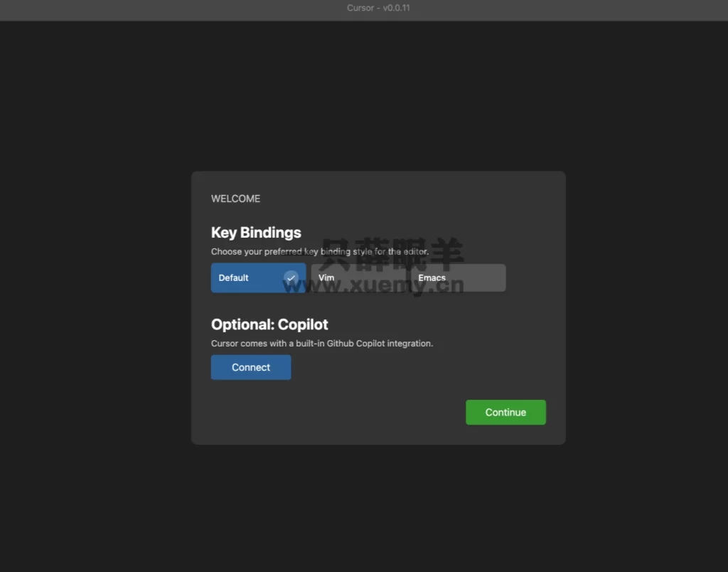Click the green Continue button
728x572 pixels.
pos(505,412)
